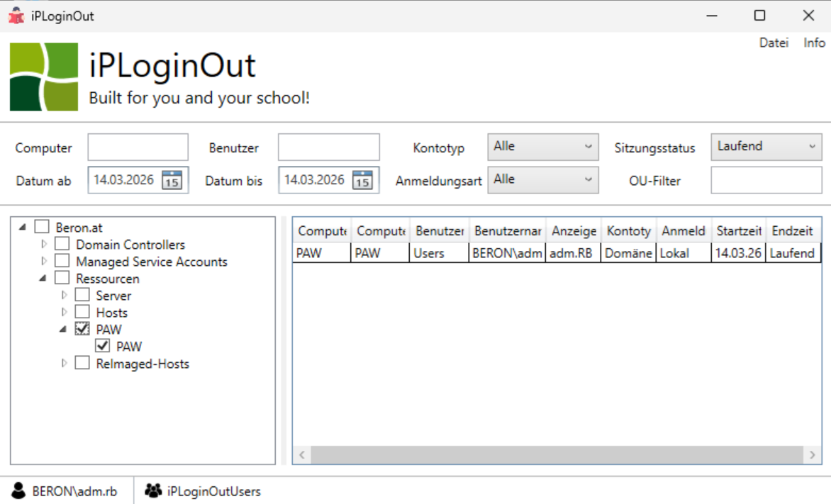Click the iPLoginOut green logo image
This screenshot has height=504, width=831.
(44, 77)
